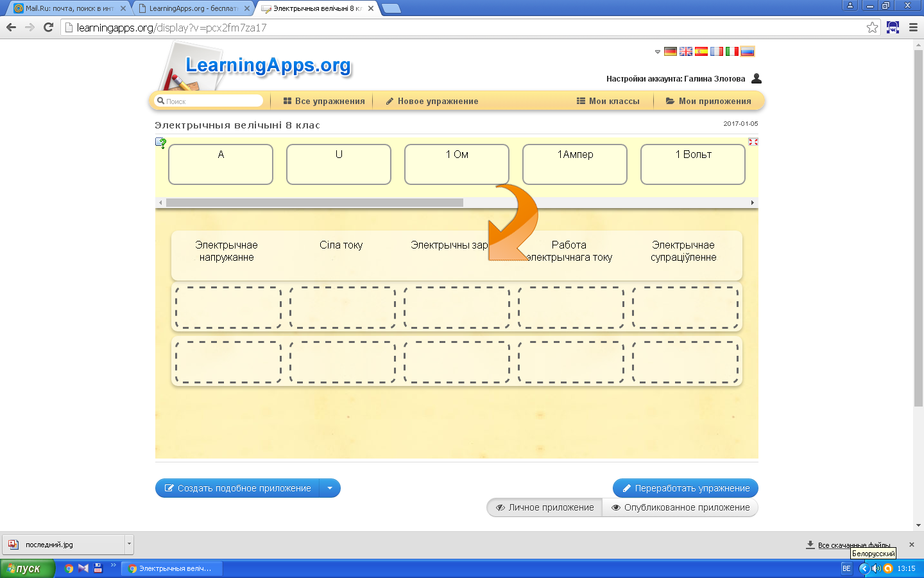Click the Поиск search field
This screenshot has width=924, height=578.
click(x=212, y=101)
